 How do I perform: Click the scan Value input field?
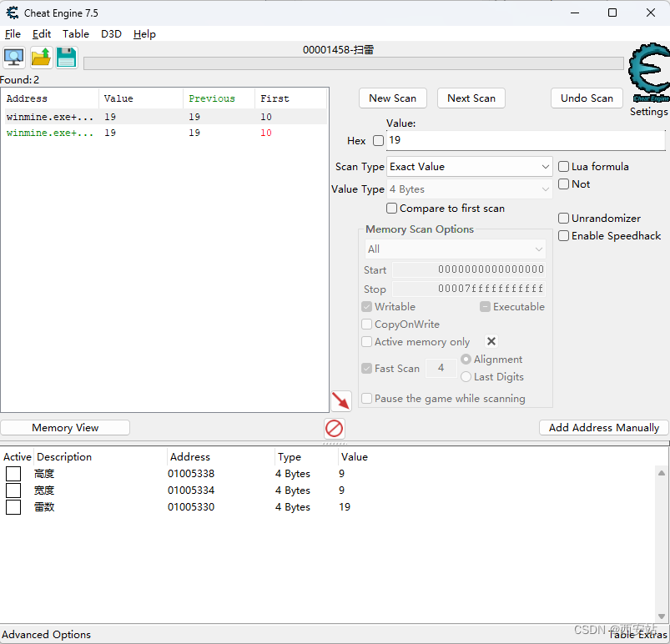pos(526,140)
